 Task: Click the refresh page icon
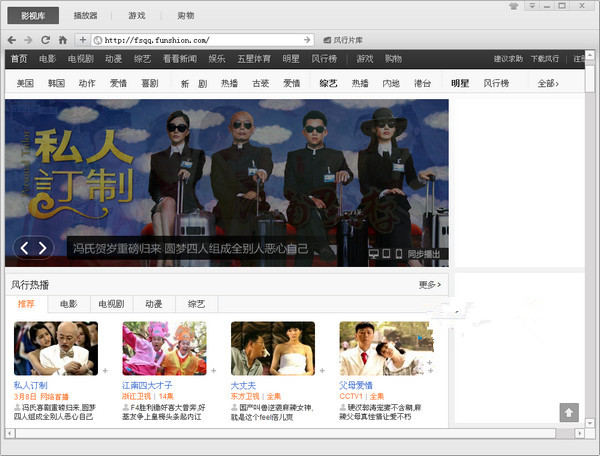(45, 40)
